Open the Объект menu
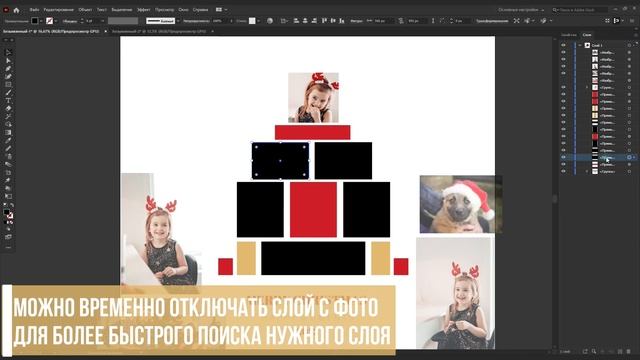 coord(85,10)
